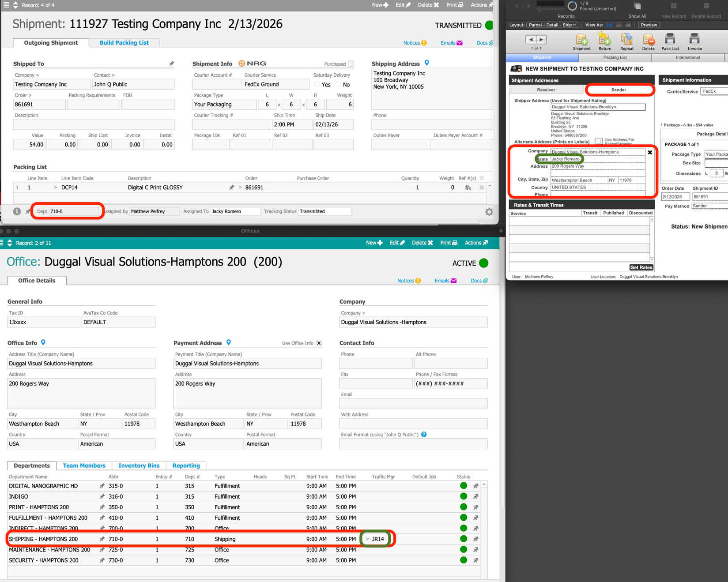728x582 pixels.
Task: Open the gear settings icon in shipment footer
Action: tap(489, 212)
